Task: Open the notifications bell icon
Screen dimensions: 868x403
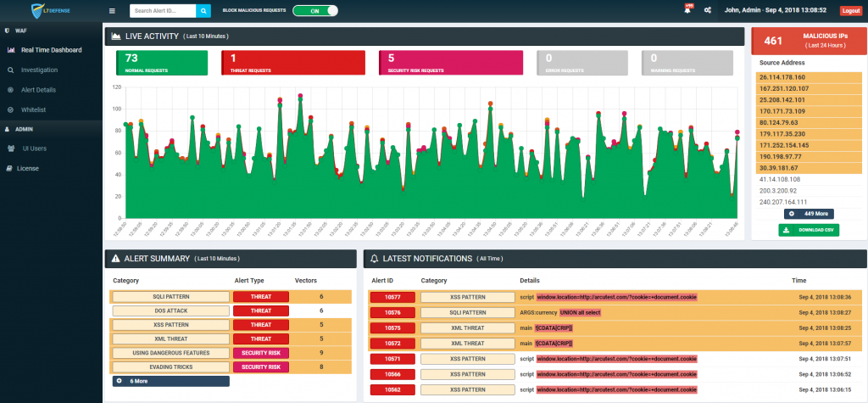Action: tap(687, 10)
